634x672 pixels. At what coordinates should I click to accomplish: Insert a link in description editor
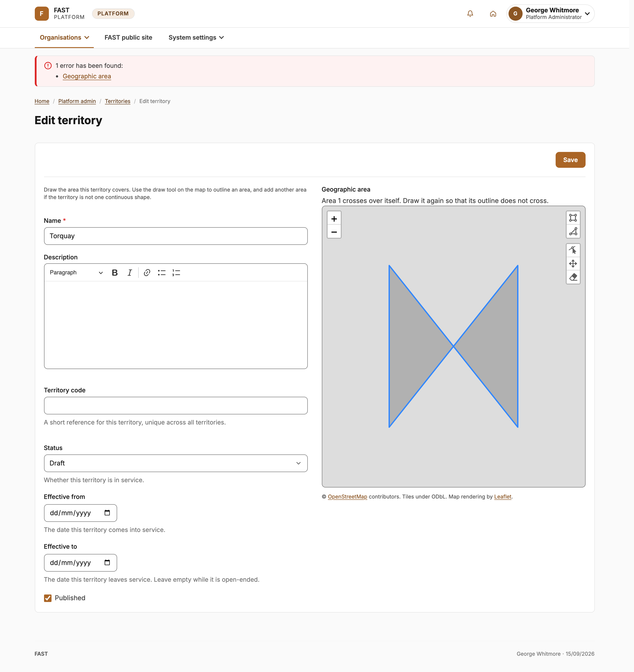coord(147,272)
